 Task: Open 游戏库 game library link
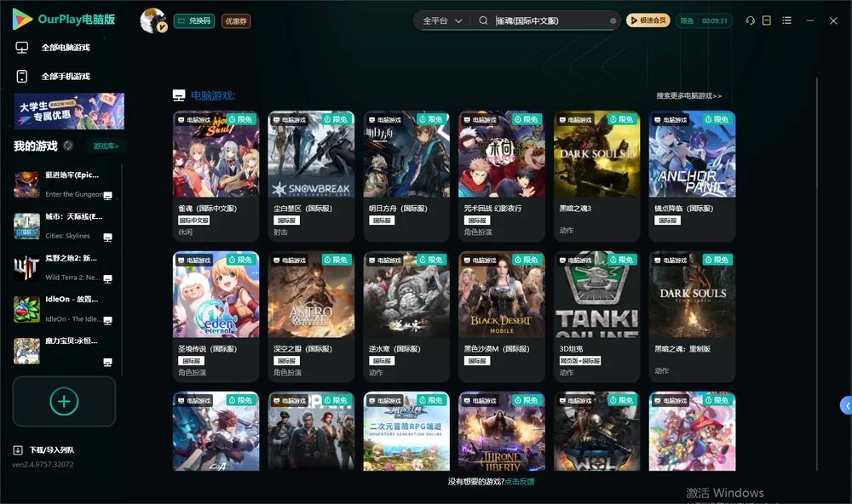click(x=106, y=146)
